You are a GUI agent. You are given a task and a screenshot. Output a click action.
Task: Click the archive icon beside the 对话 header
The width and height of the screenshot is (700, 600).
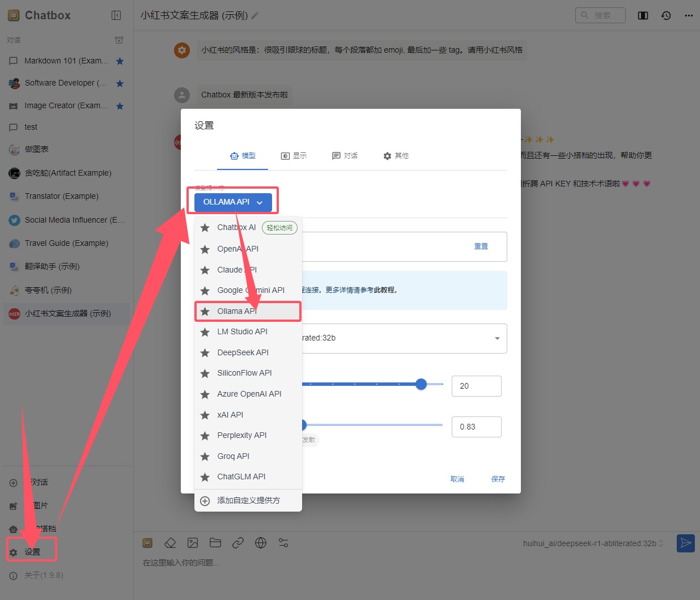tap(119, 40)
